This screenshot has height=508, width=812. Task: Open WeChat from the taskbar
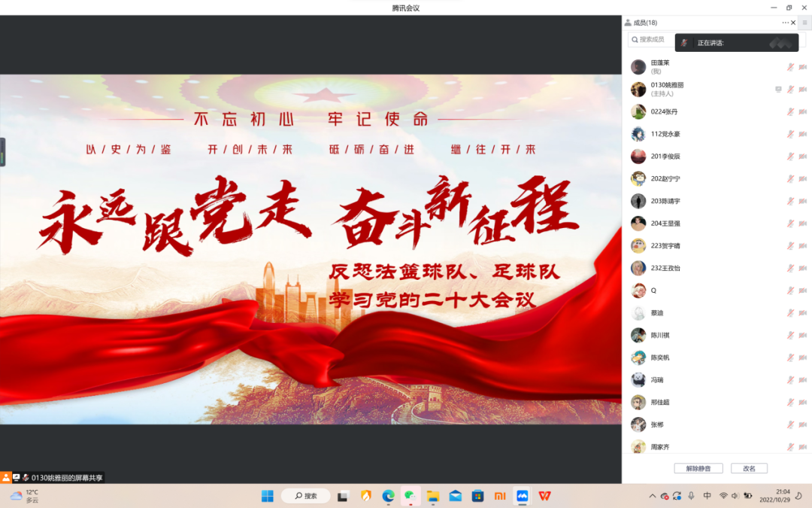click(410, 496)
